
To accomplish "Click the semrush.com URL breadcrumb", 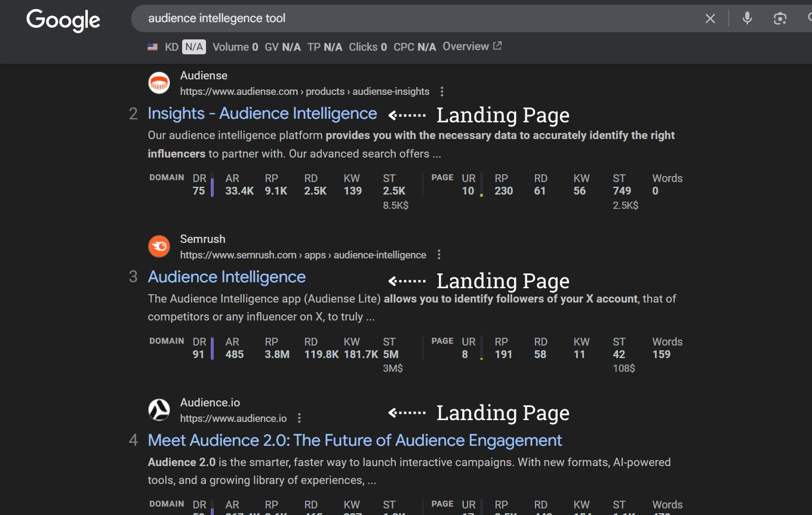I will (x=303, y=255).
